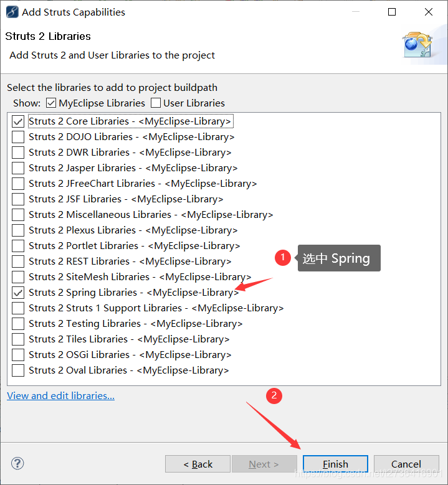Check Struts 2 Tiles Libraries checkbox
This screenshot has width=448, height=485.
pyautogui.click(x=18, y=339)
